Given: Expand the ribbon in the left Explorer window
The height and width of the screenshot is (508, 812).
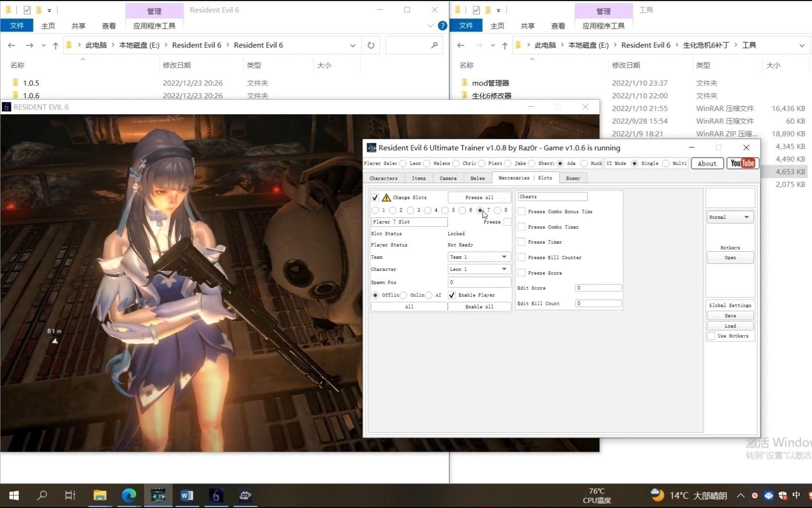Looking at the screenshot, I should (430, 26).
